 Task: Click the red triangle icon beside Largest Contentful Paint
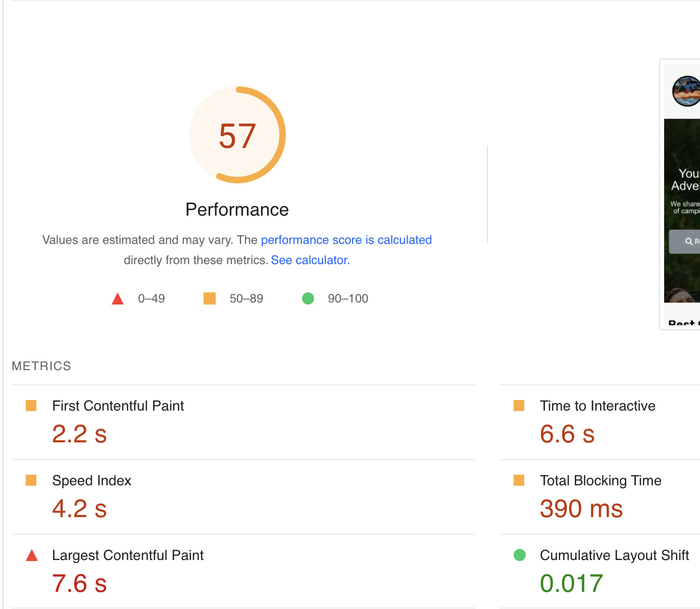(x=31, y=555)
